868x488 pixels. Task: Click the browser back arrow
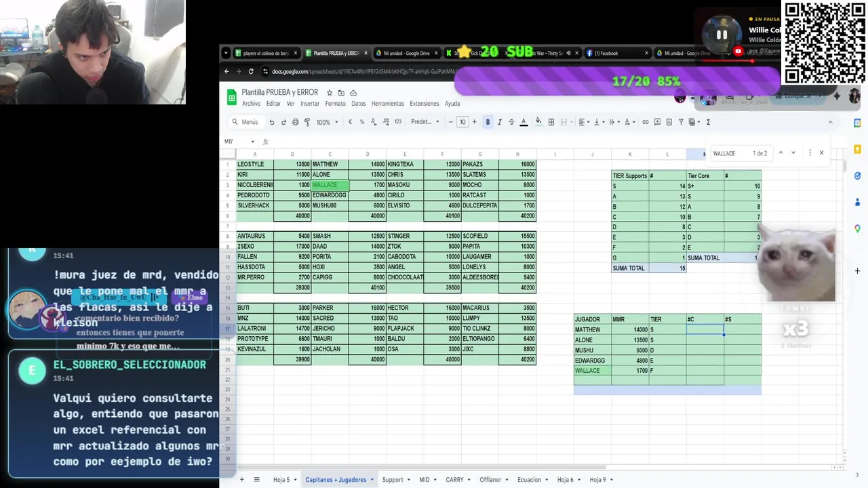(226, 71)
